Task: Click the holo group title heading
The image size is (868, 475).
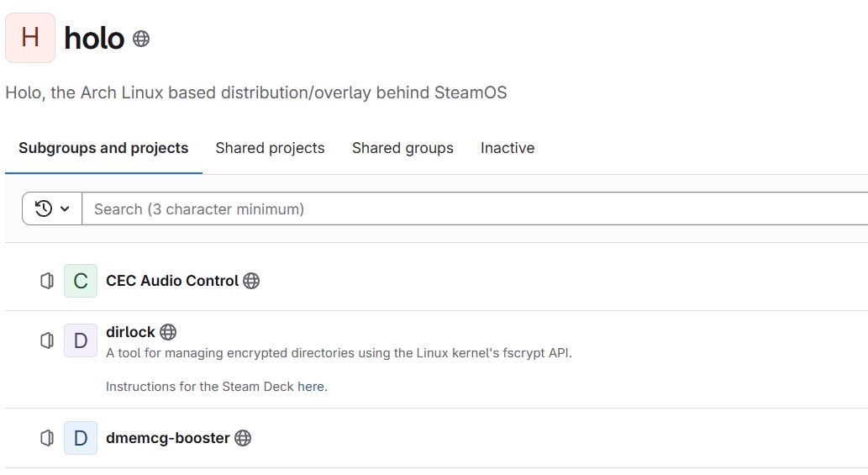Action: click(x=94, y=38)
